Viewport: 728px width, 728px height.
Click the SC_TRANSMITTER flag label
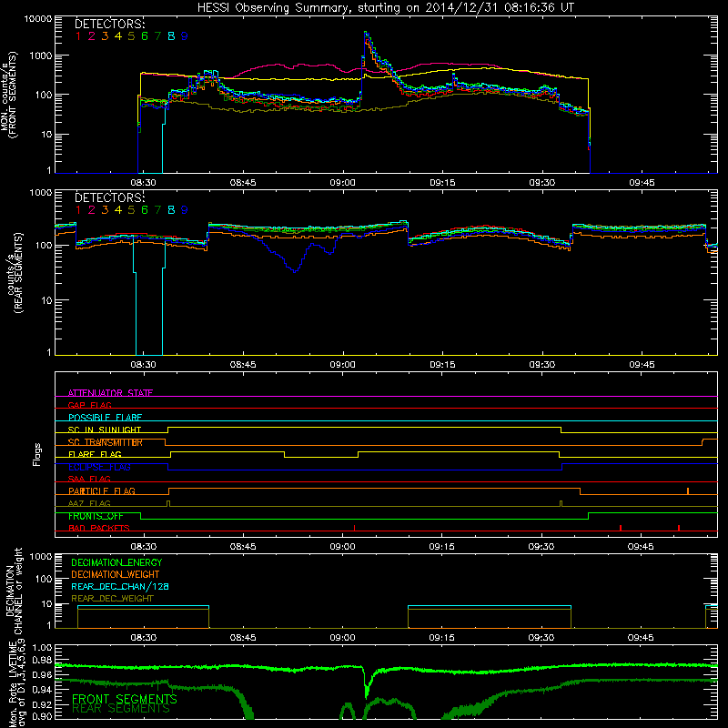click(106, 442)
